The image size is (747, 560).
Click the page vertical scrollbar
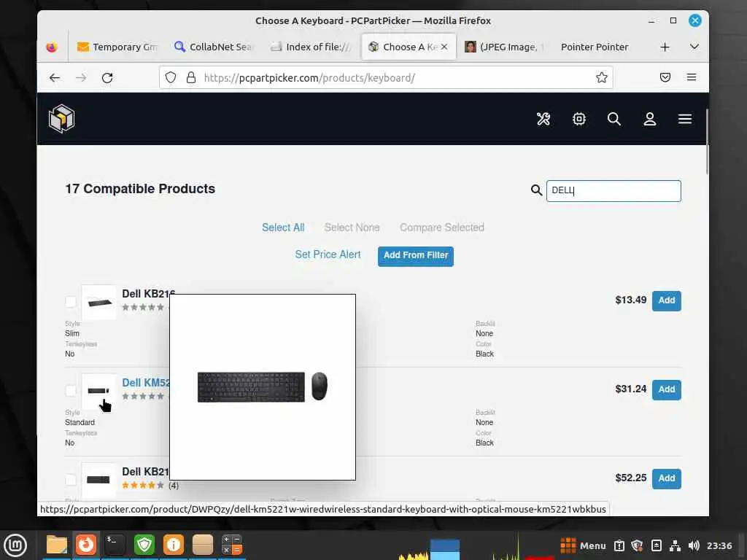(x=707, y=142)
